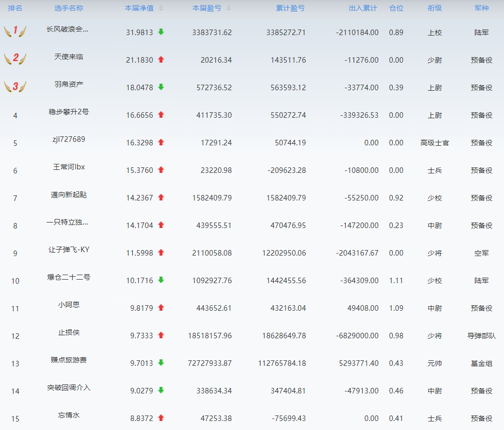Click the 衔级 column header

[x=434, y=8]
